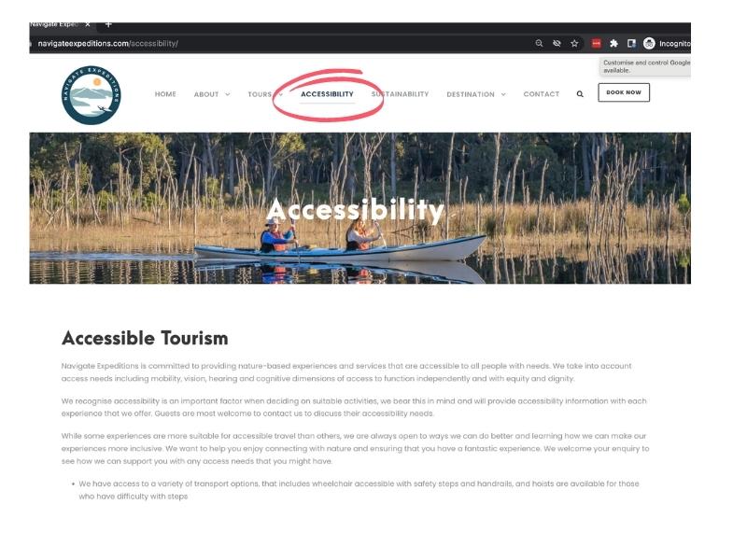Image resolution: width=747 pixels, height=560 pixels.
Task: Expand the Destination dropdown chevron
Action: (x=503, y=94)
